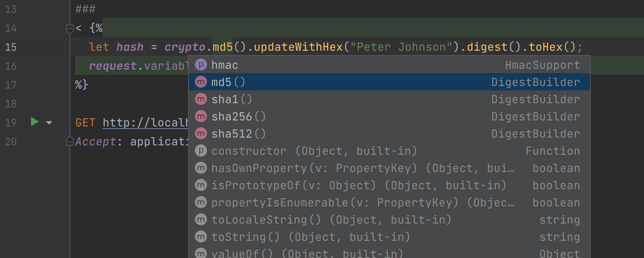Click the method icon beside sha256()

pos(200,117)
